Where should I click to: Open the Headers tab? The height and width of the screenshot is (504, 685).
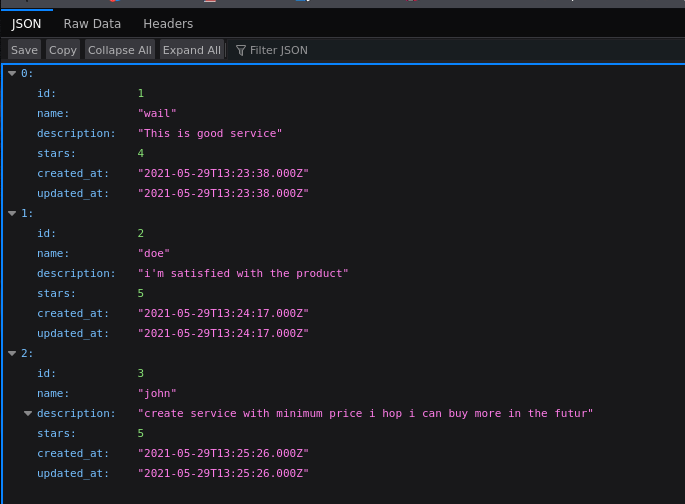coord(168,23)
